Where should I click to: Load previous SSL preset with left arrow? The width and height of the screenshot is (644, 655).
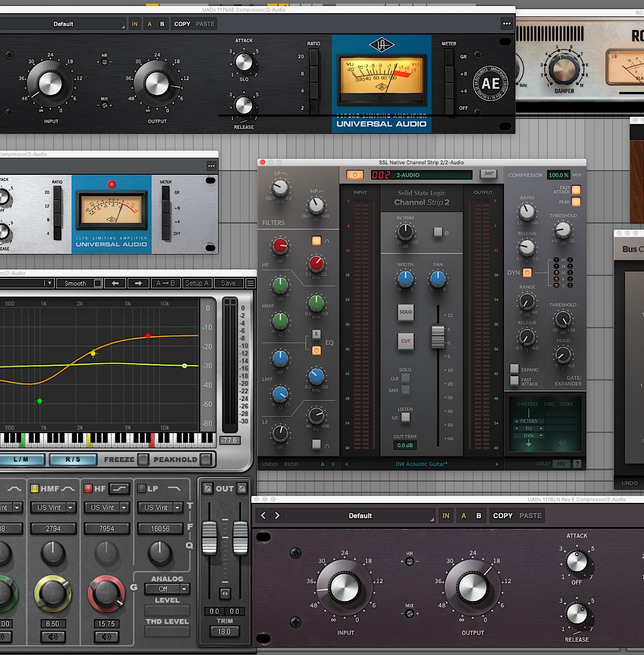pos(346,464)
